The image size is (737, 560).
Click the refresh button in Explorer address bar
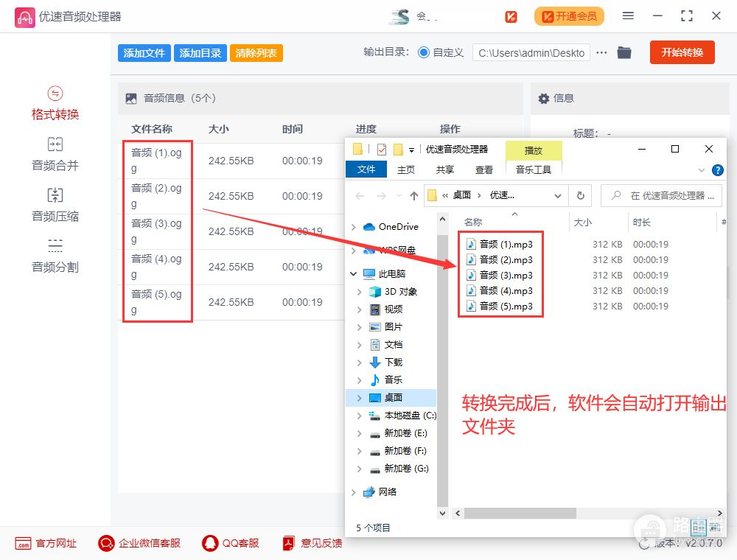[580, 195]
